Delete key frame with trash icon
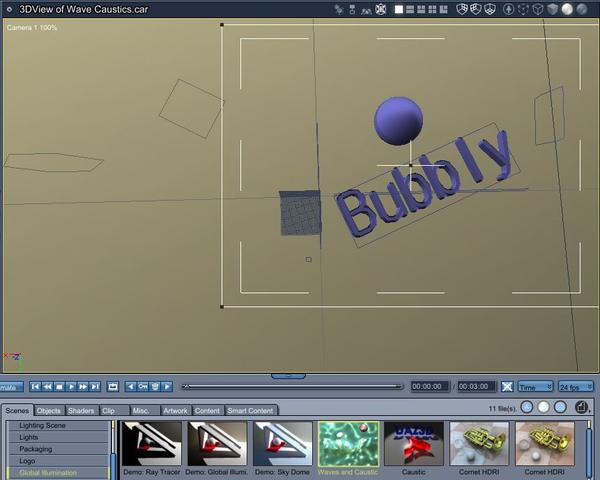This screenshot has height=480, width=600. tap(155, 387)
